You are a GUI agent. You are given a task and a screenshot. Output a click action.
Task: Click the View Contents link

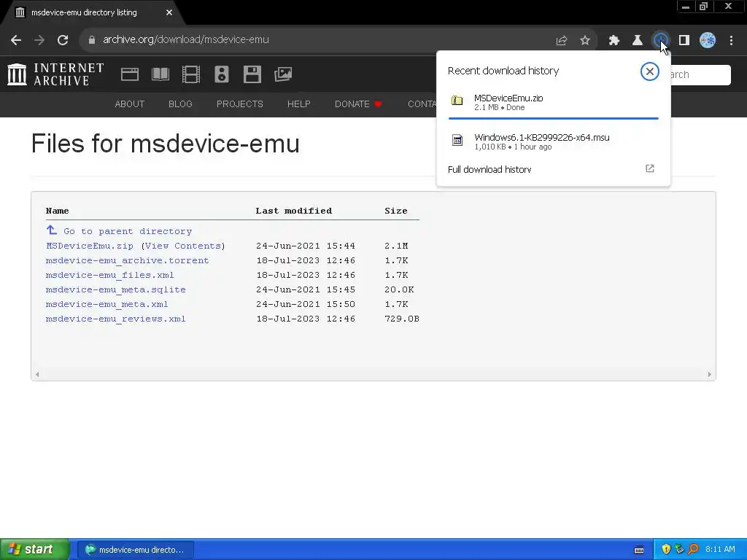pyautogui.click(x=183, y=246)
